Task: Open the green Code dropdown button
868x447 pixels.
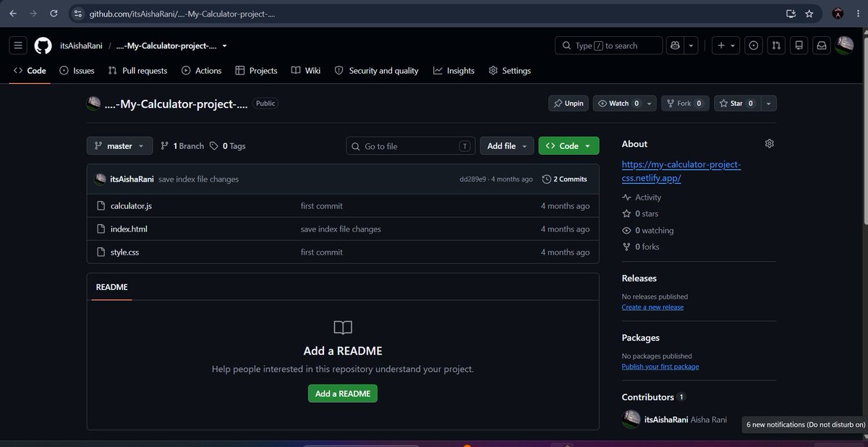Action: (569, 146)
